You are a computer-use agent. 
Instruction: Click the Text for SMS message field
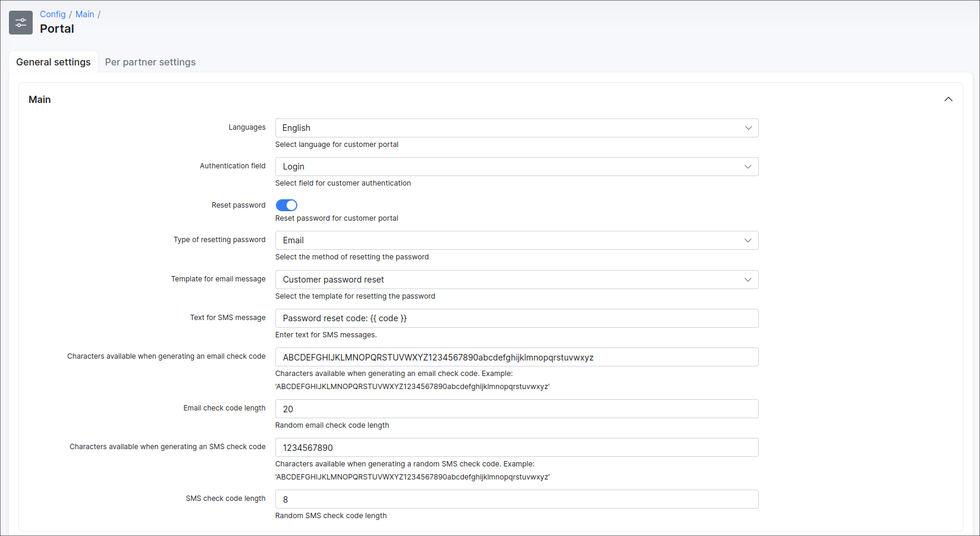click(x=516, y=318)
